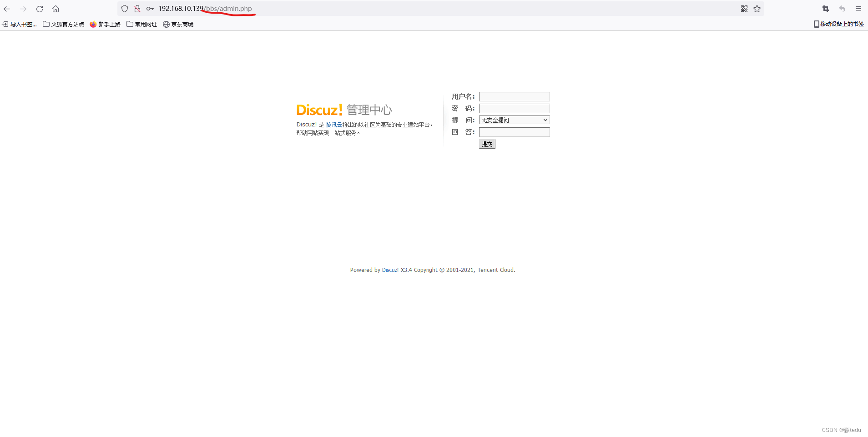Open the 常用网址 bookmark folder
Image resolution: width=868 pixels, height=437 pixels.
[141, 24]
